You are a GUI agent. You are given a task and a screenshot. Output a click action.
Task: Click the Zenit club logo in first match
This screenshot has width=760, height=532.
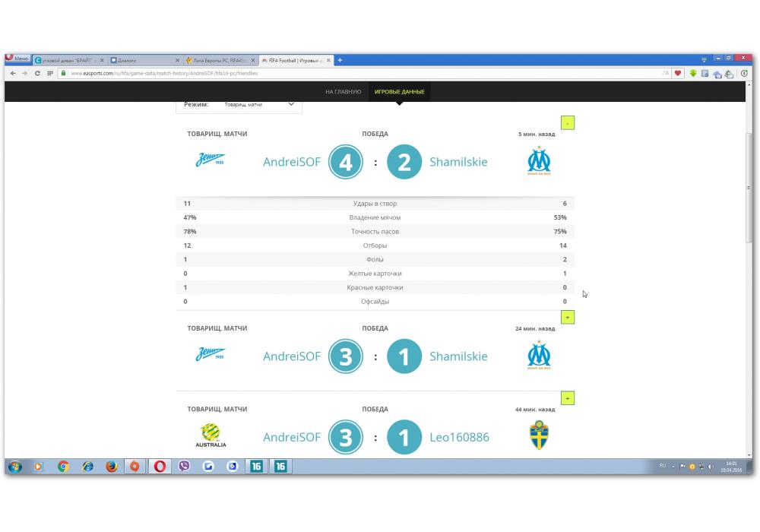(x=211, y=161)
